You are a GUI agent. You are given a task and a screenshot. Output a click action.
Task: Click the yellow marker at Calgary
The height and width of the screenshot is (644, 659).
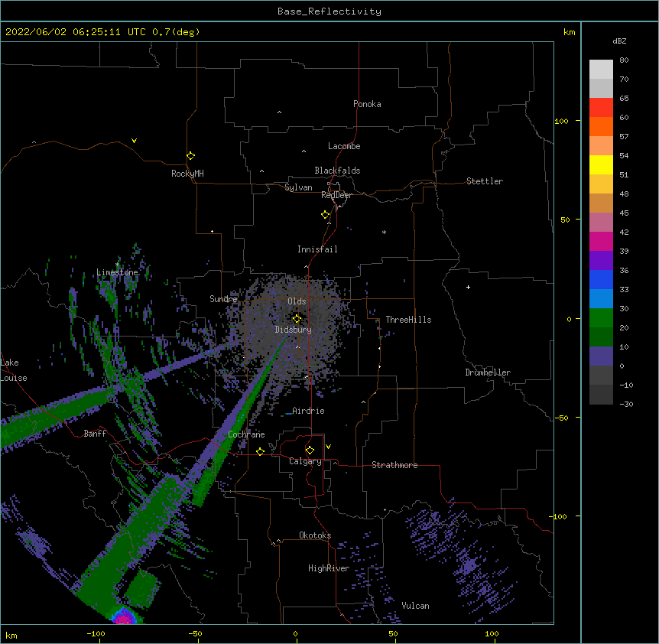click(310, 450)
